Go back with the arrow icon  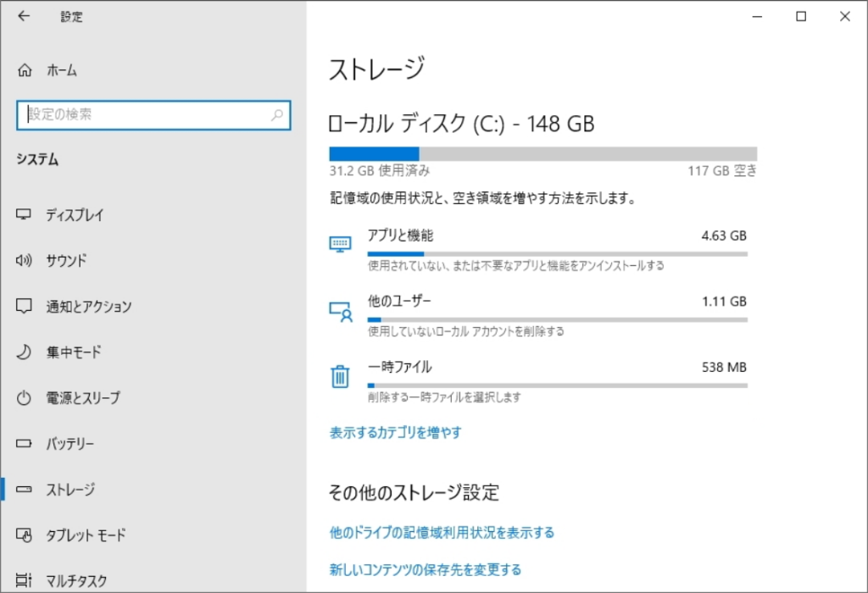pyautogui.click(x=23, y=16)
